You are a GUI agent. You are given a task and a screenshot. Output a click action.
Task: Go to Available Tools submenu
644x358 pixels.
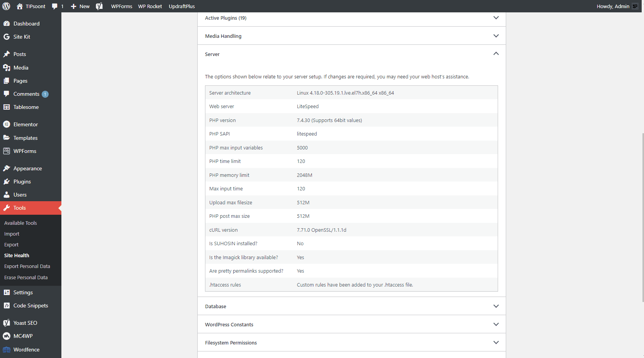pyautogui.click(x=20, y=223)
